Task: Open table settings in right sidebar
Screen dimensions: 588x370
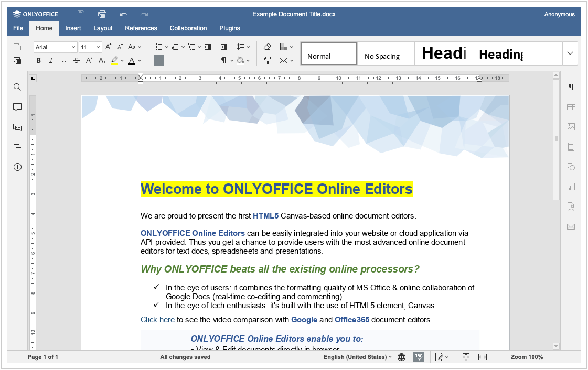Action: (x=571, y=107)
